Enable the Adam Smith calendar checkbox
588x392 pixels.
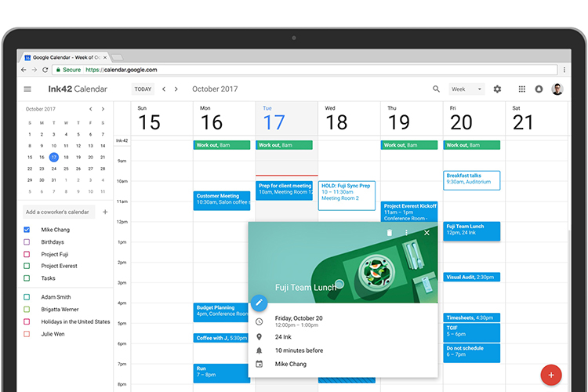(27, 297)
